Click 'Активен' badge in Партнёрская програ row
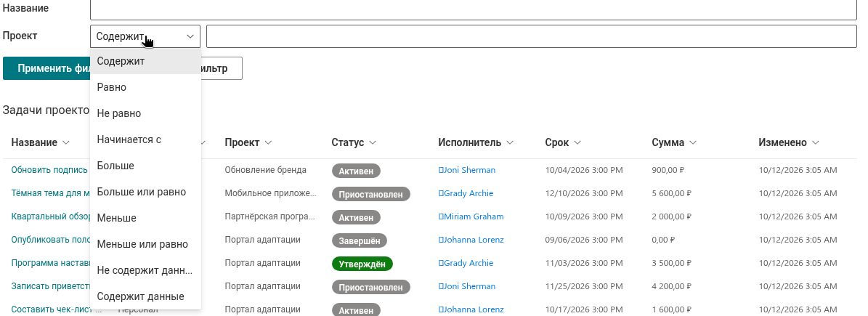This screenshot has height=316, width=868. pos(356,217)
